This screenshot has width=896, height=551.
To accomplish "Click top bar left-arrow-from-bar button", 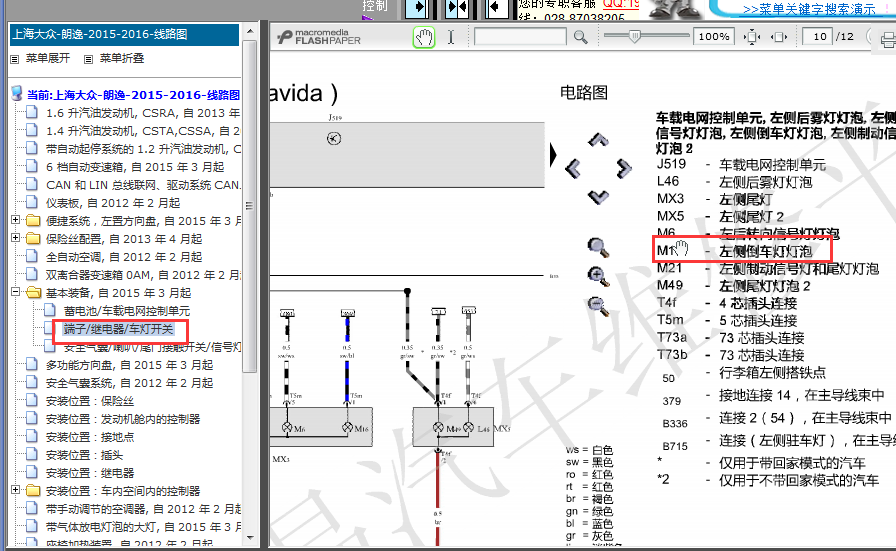I will click(497, 7).
